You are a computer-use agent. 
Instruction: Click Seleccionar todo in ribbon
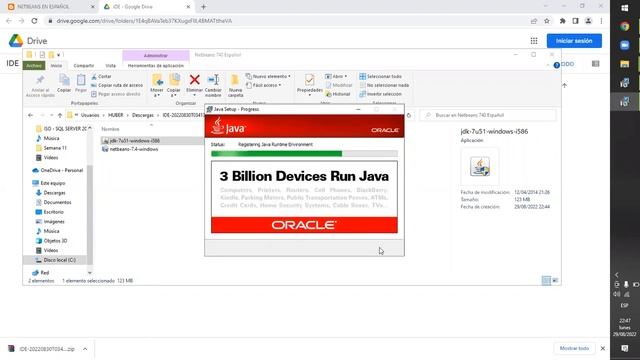coord(380,76)
